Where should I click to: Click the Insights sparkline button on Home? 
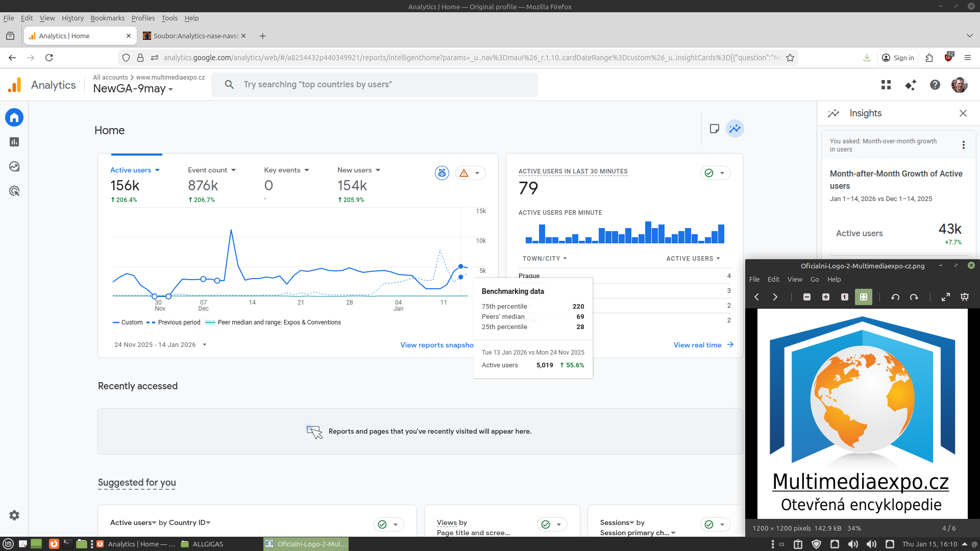(735, 129)
